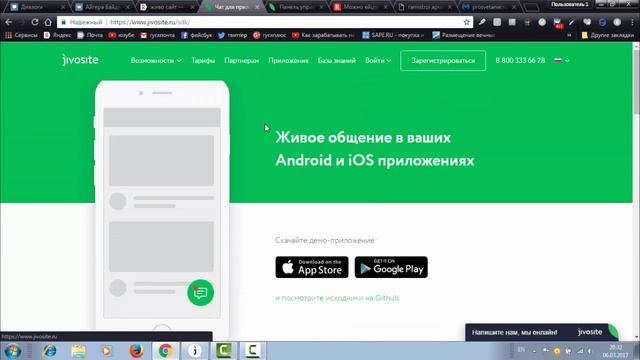Switch to the 'живо сайт' Yandex tab
This screenshot has height=360, width=640.
(x=167, y=7)
